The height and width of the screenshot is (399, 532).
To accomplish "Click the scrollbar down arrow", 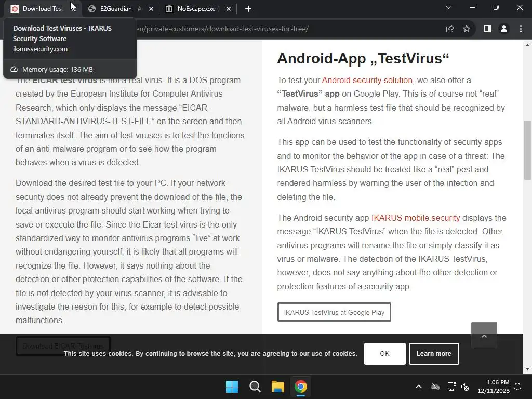I will tap(527, 369).
